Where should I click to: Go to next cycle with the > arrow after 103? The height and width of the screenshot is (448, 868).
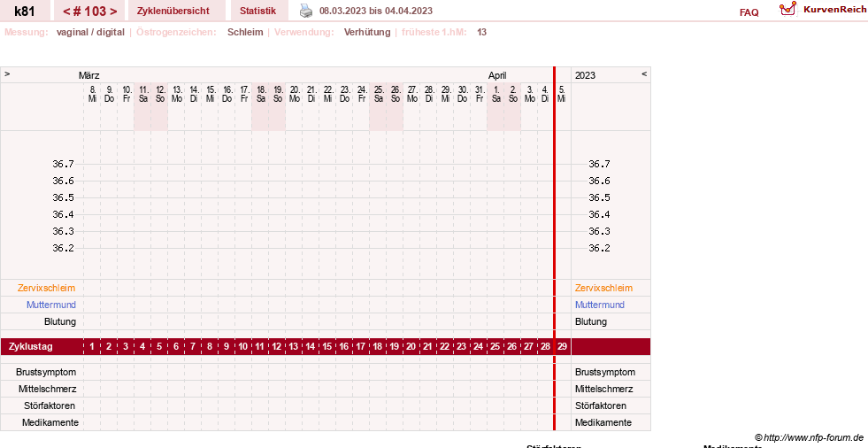coord(113,12)
